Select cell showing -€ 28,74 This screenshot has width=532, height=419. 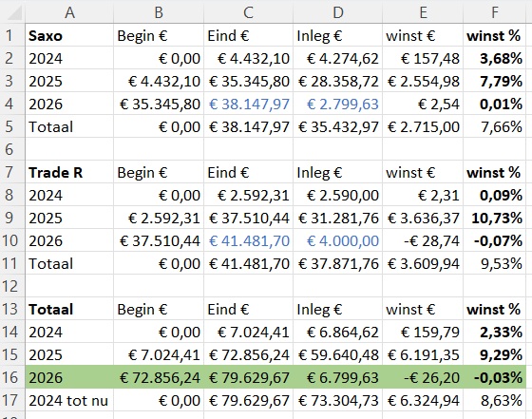[423, 240]
